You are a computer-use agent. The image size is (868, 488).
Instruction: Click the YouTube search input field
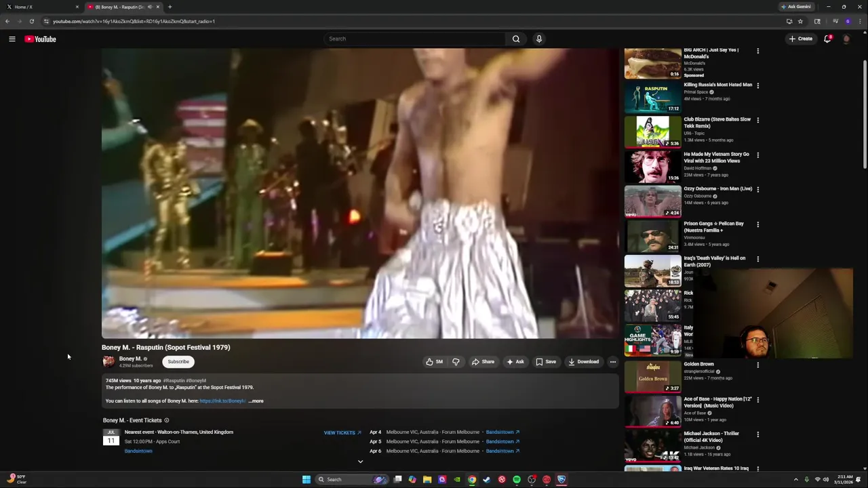point(415,39)
